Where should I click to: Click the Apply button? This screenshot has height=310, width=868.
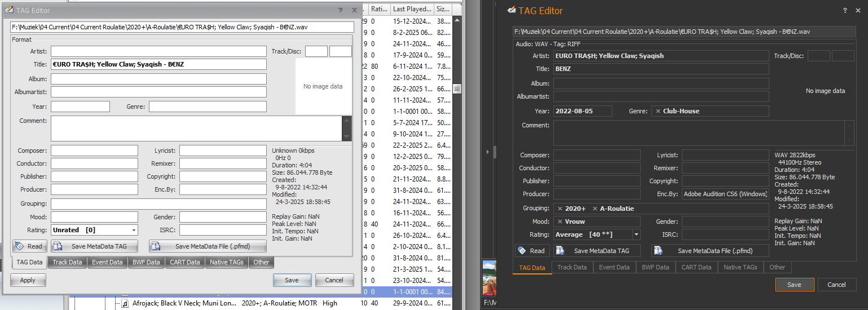click(28, 280)
